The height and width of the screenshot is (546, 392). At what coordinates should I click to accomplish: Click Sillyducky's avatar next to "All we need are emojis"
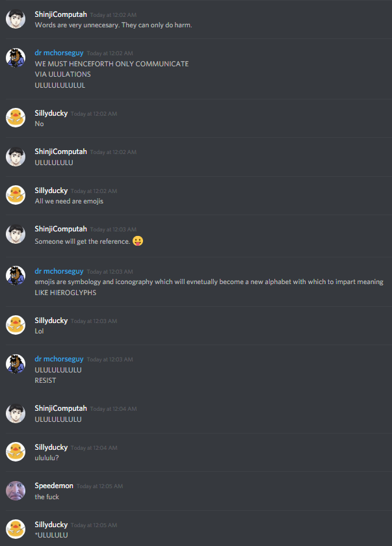(x=16, y=195)
